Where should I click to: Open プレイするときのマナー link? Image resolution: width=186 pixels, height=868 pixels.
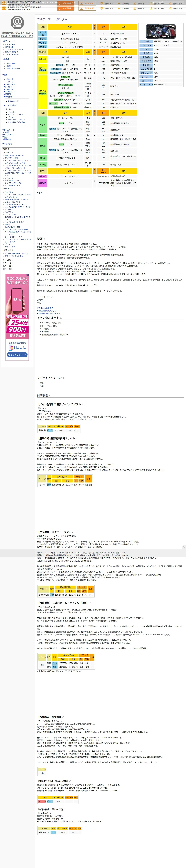14,49
